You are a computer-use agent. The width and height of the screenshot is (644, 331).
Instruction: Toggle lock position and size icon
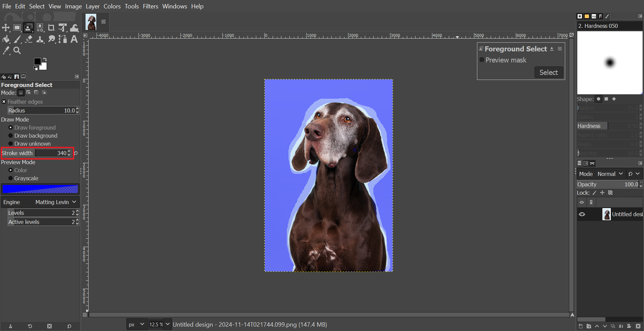click(x=602, y=192)
